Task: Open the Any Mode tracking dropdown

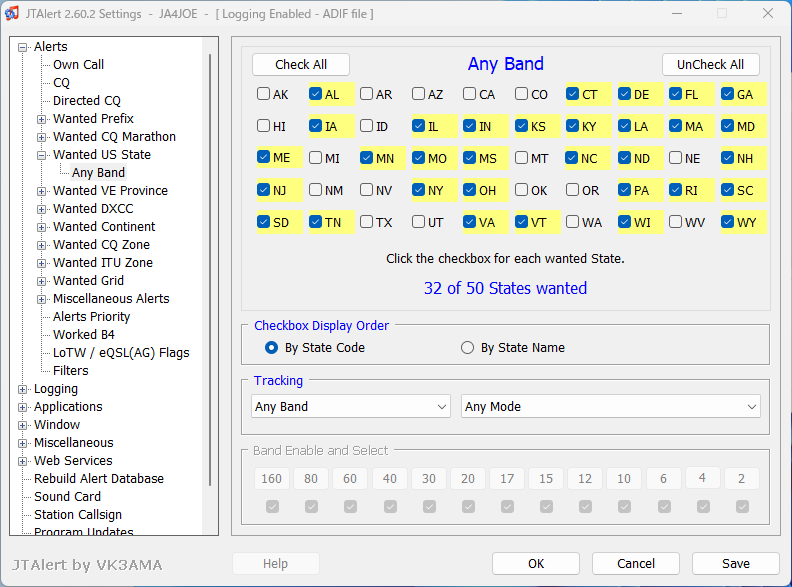Action: 610,407
